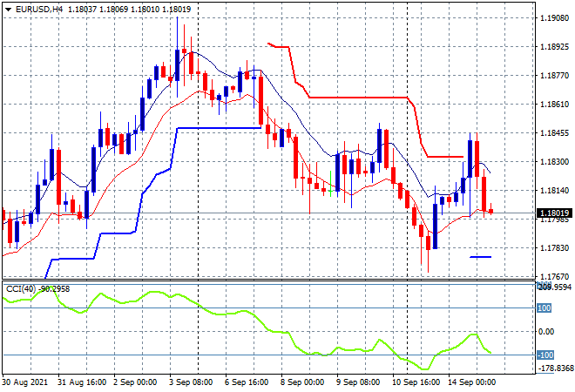Click the red horizontal resistance line at 1.18650

click(x=358, y=98)
